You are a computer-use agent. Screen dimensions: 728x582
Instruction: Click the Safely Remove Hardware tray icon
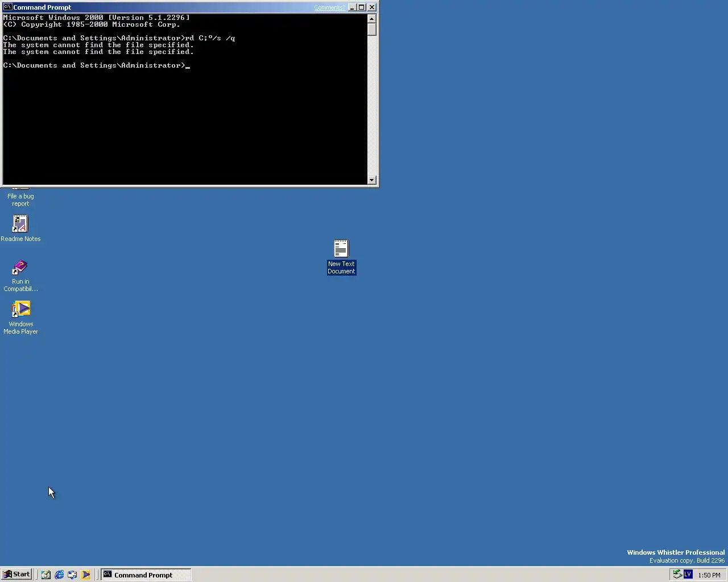pos(677,574)
